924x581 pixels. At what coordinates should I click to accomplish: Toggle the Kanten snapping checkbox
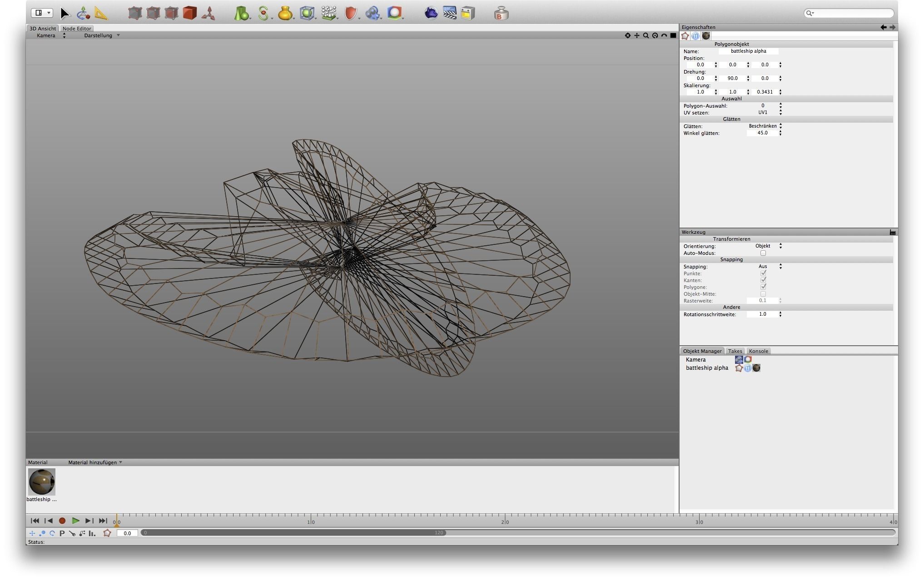click(763, 280)
